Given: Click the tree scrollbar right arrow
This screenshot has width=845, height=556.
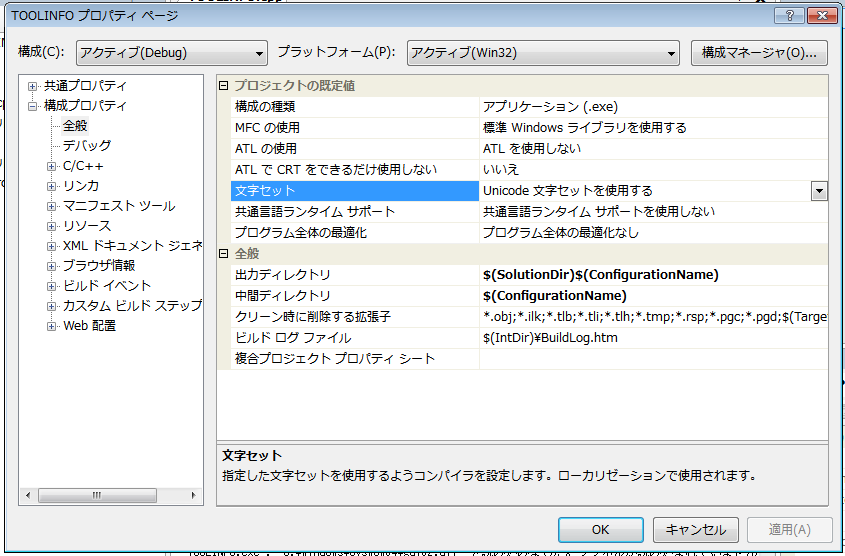Looking at the screenshot, I should (194, 495).
